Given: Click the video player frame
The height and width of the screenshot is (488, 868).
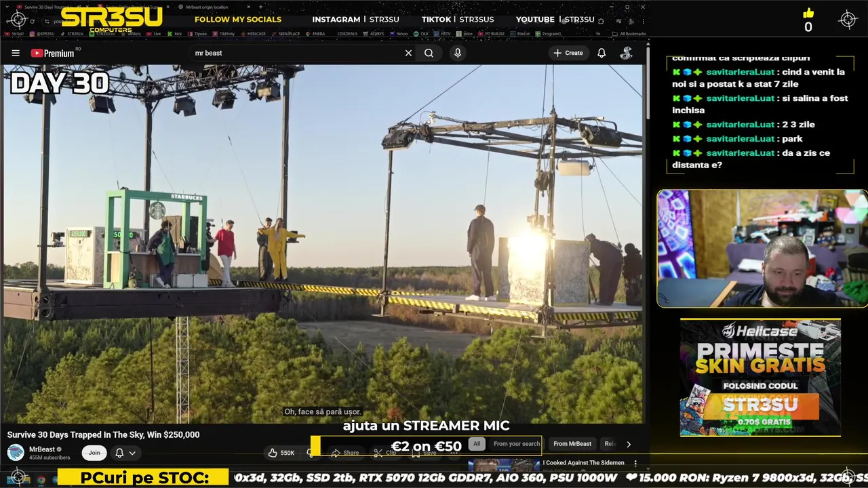Looking at the screenshot, I should click(x=322, y=244).
